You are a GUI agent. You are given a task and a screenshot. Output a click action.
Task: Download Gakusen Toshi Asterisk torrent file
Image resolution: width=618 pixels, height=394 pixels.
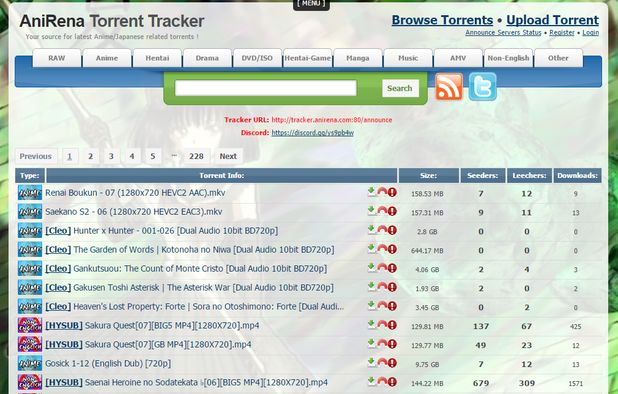371,287
